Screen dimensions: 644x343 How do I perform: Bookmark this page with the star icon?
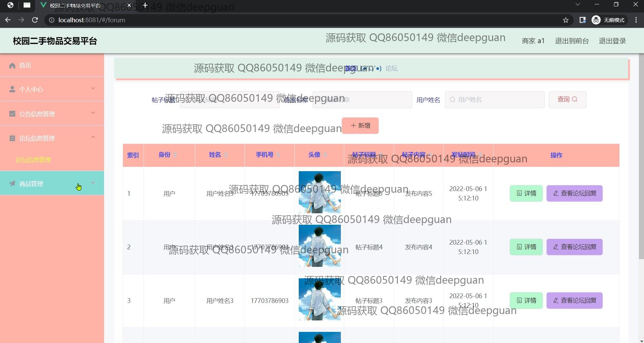[x=566, y=20]
